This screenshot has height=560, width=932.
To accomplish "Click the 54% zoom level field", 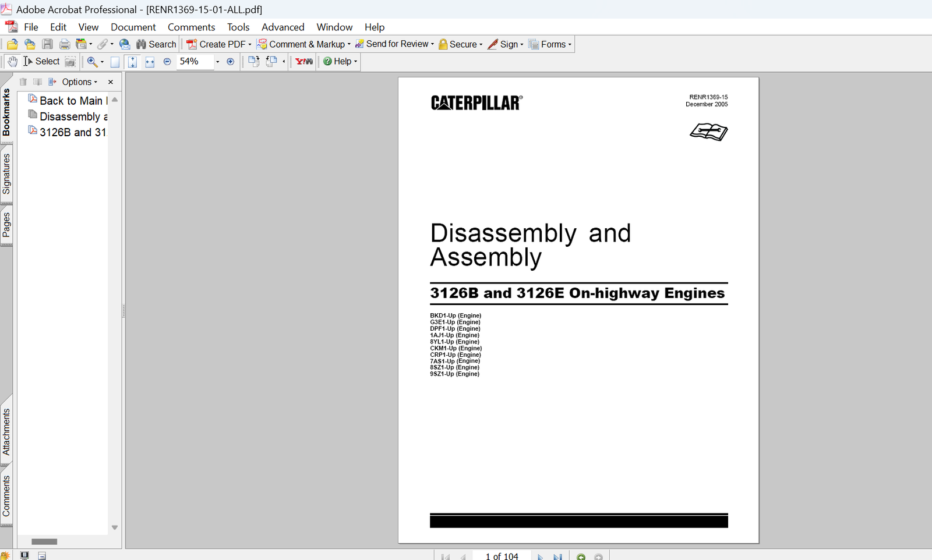I will (x=195, y=62).
